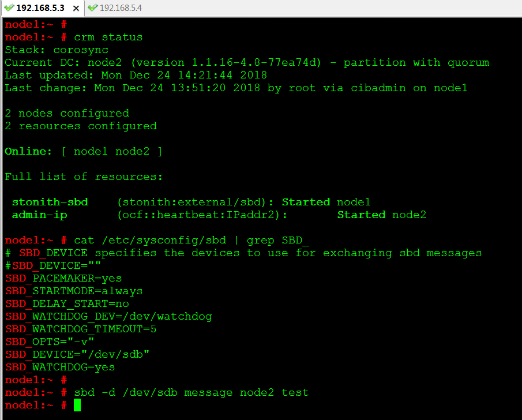Image resolution: width=522 pixels, height=420 pixels.
Task: Click the 'Last updated' timestamp line
Action: (136, 75)
